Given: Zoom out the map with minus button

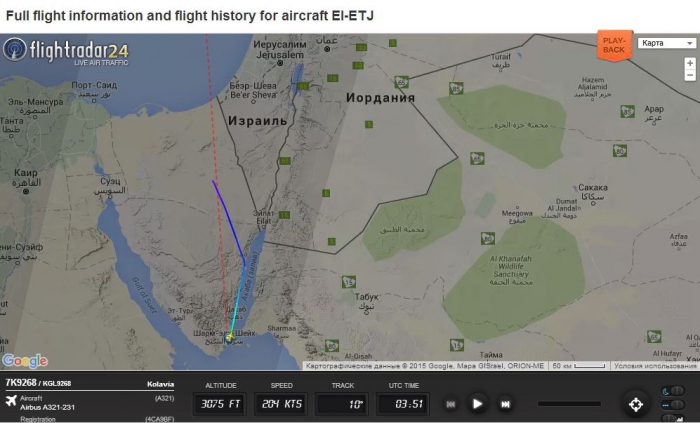Looking at the screenshot, I should pyautogui.click(x=689, y=76).
